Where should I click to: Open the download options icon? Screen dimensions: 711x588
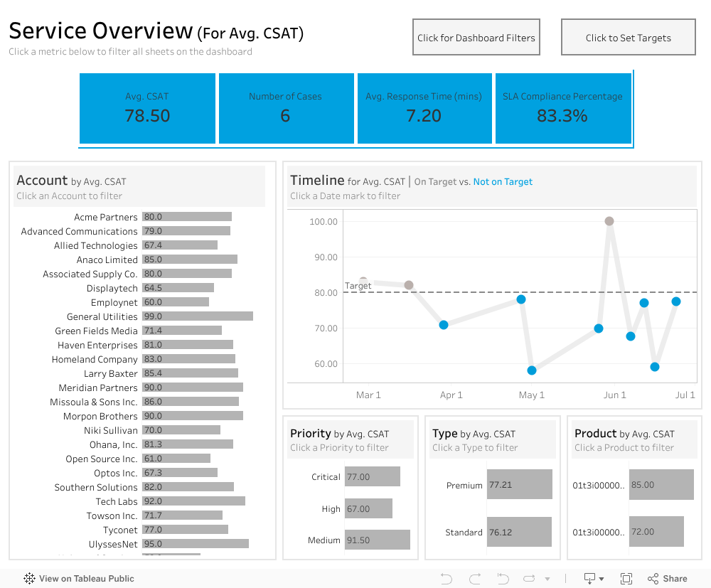click(589, 578)
